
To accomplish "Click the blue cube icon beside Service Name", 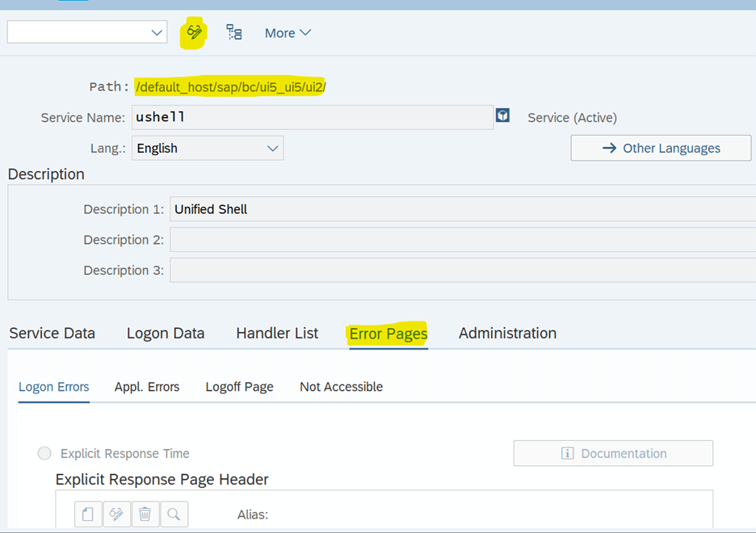I will point(502,115).
